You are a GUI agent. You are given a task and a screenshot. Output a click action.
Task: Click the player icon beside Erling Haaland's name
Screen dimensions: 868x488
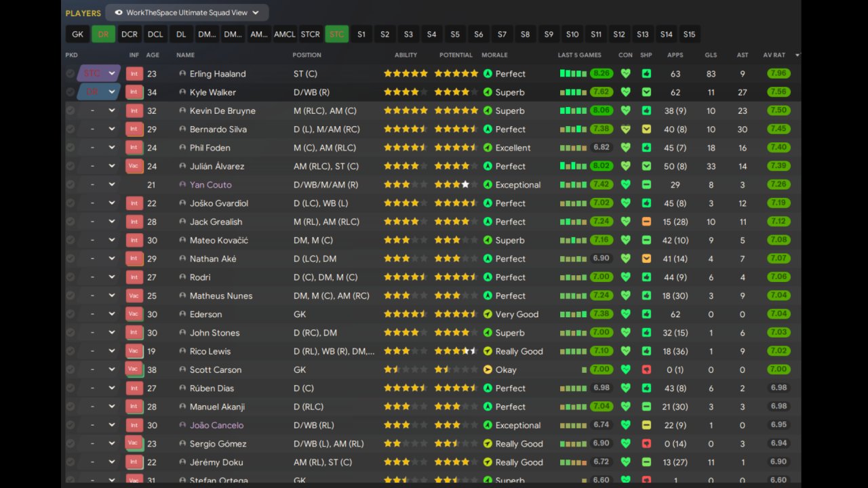(182, 74)
